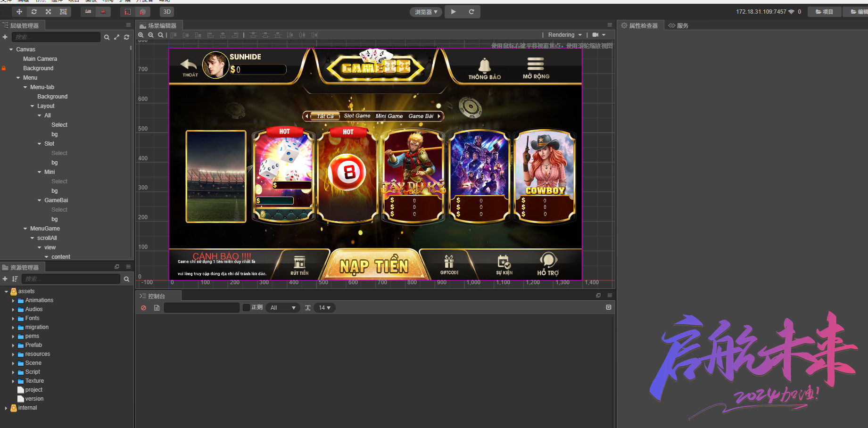Image resolution: width=868 pixels, height=428 pixels.
Task: Zoom in the scene editor
Action: (x=141, y=35)
